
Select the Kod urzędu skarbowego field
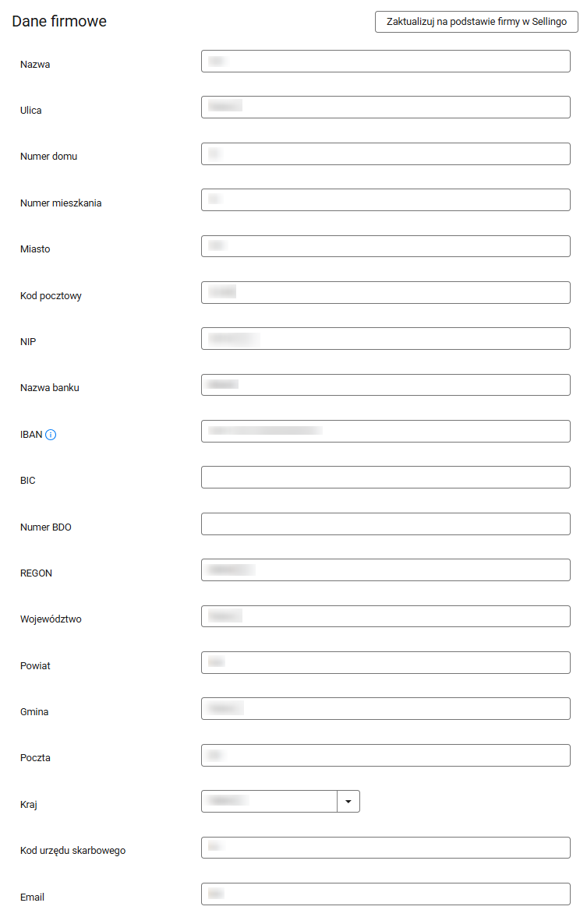coord(385,848)
